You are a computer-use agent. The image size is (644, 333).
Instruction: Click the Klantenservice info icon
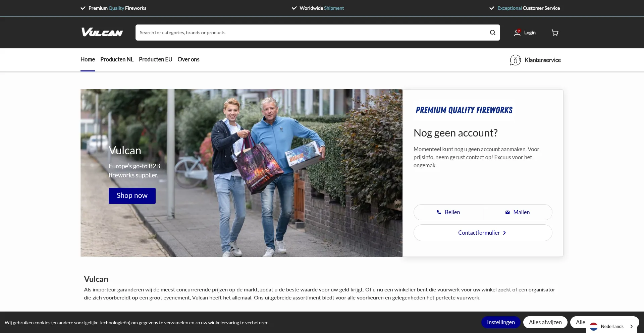click(515, 60)
